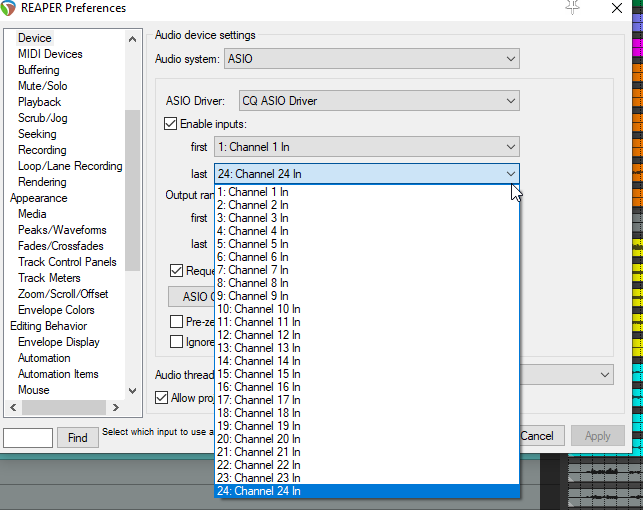The image size is (643, 510).
Task: Toggle the checkbox next to 'Reque'
Action: [x=176, y=271]
